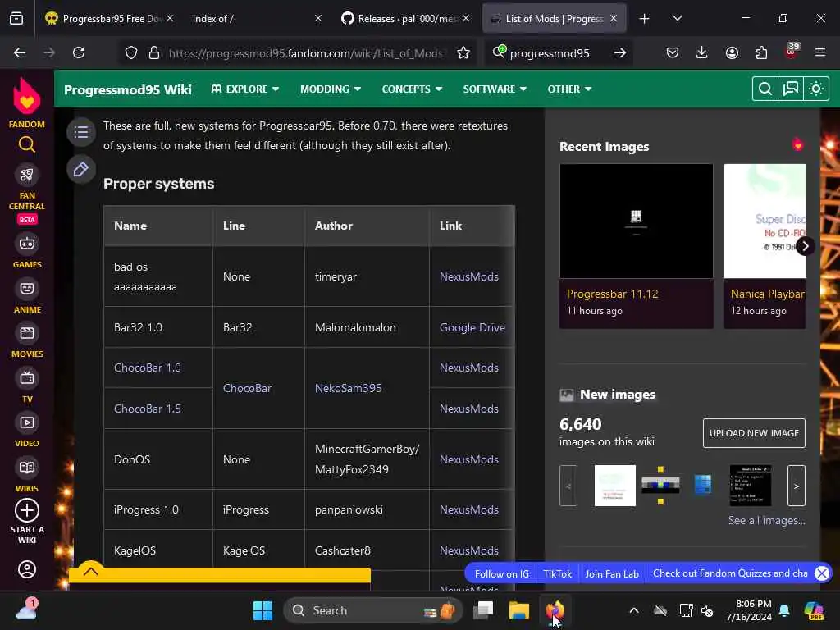This screenshot has width=840, height=630.
Task: Click the URL address bar
Action: 305,53
